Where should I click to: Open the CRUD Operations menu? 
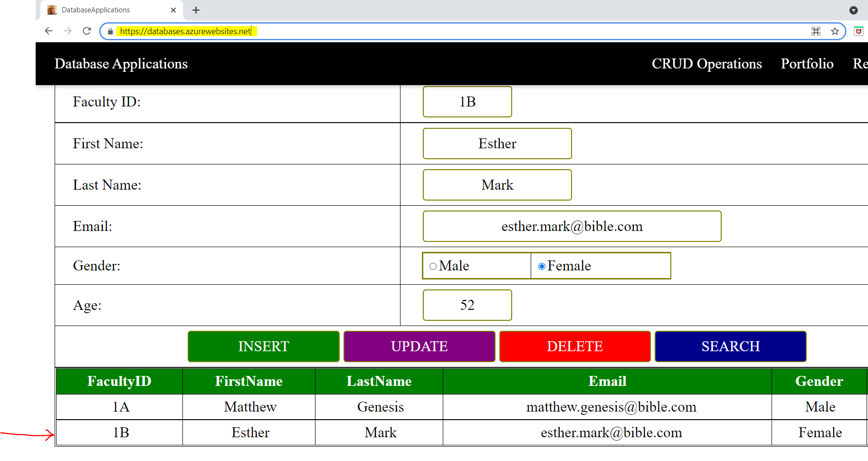click(x=706, y=64)
